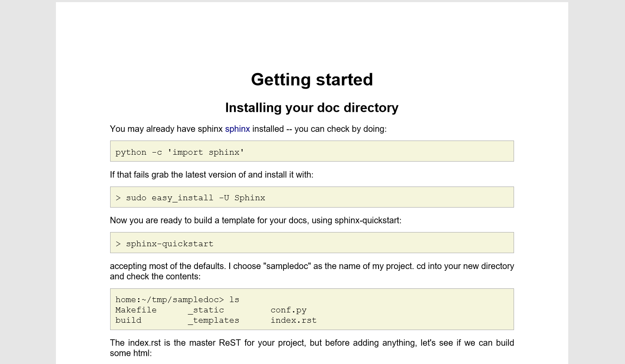
Task: Select conf.py in the directory listing
Action: click(x=289, y=310)
